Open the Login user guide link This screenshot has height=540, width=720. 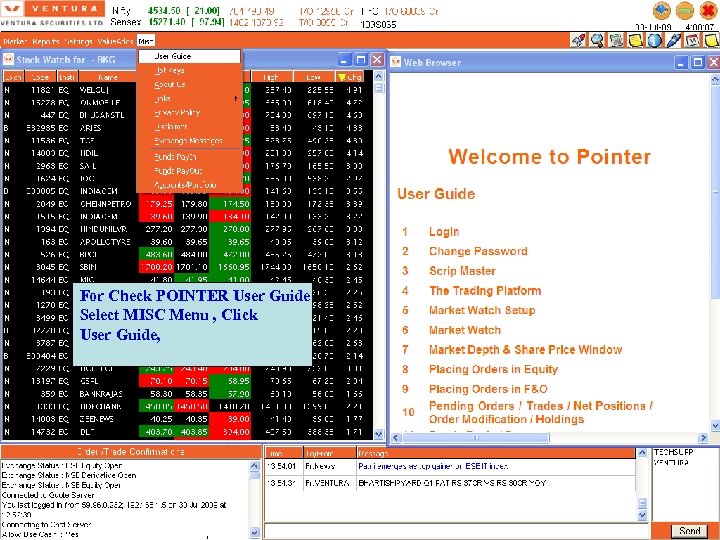tap(444, 232)
